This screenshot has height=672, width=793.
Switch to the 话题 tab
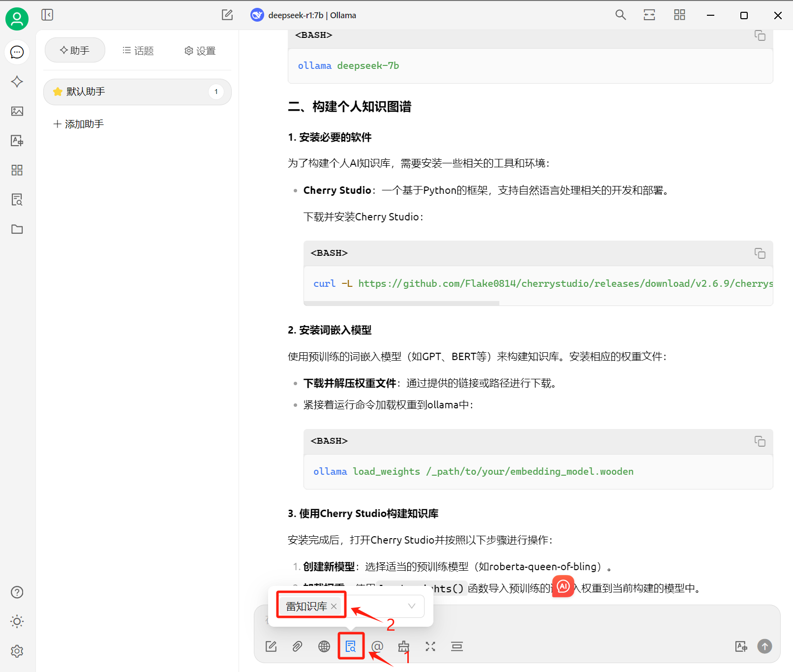[x=138, y=51]
